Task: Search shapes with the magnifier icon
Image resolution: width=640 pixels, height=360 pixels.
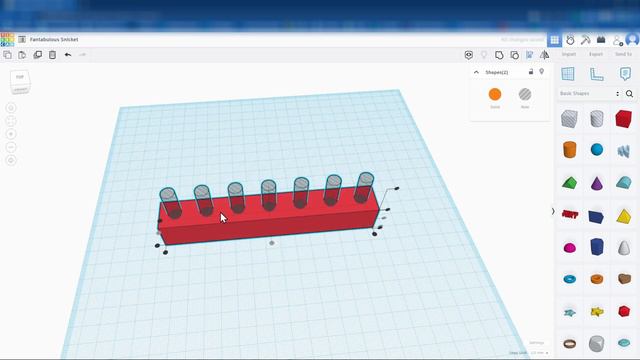Action: click(629, 93)
